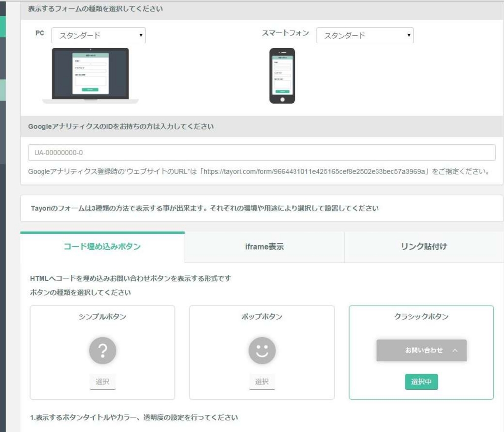This screenshot has width=504, height=432.
Task: Click the 表示するフォームの種類を選択してください heading
Action: click(95, 9)
